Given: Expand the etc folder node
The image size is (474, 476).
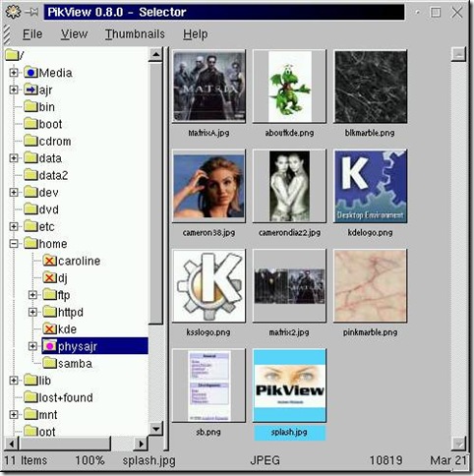Looking at the screenshot, I should (14, 226).
